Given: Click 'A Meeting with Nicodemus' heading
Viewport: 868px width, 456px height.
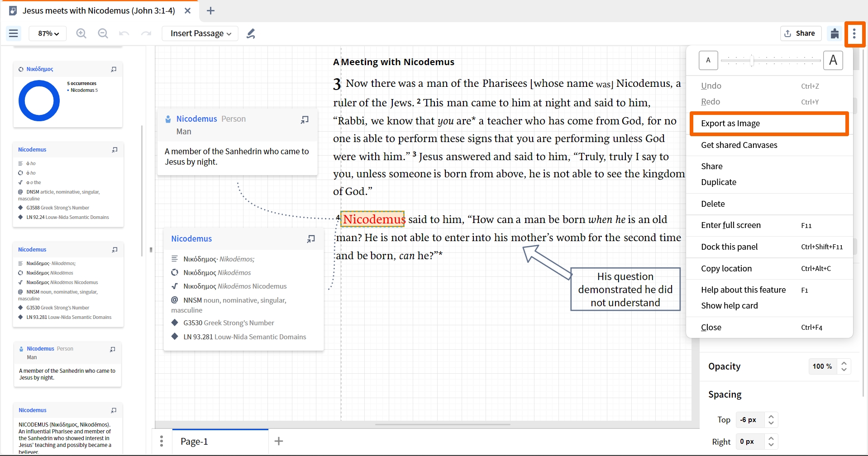Looking at the screenshot, I should pos(394,62).
